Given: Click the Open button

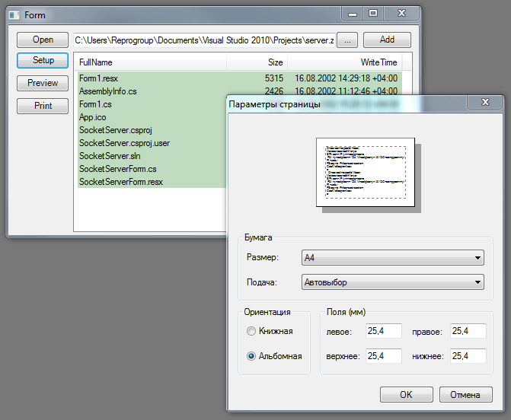Looking at the screenshot, I should pos(43,40).
